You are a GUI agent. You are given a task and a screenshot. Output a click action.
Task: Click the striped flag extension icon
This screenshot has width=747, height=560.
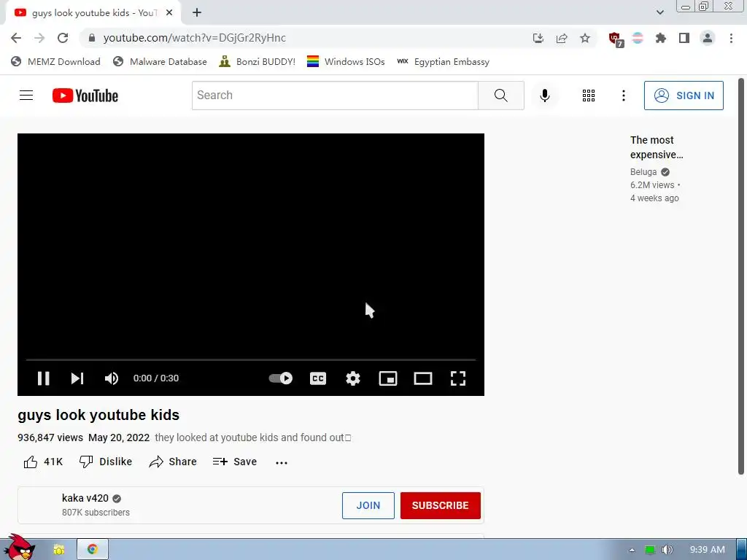(638, 38)
